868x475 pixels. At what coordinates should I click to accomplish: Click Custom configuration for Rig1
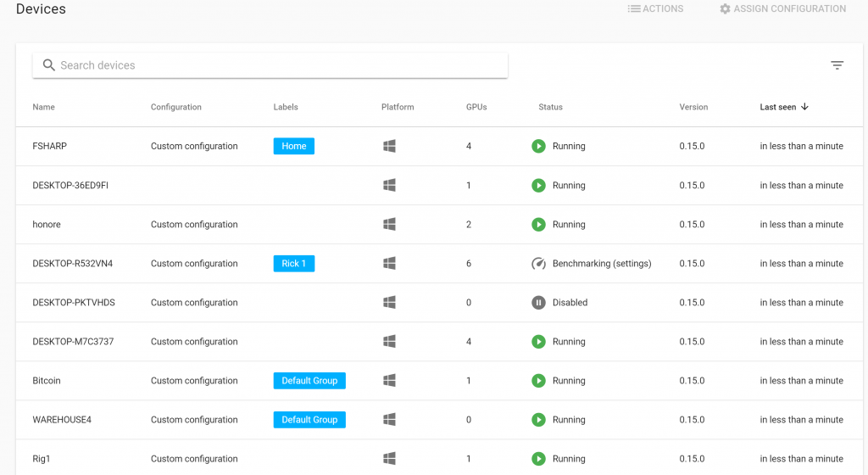point(194,458)
